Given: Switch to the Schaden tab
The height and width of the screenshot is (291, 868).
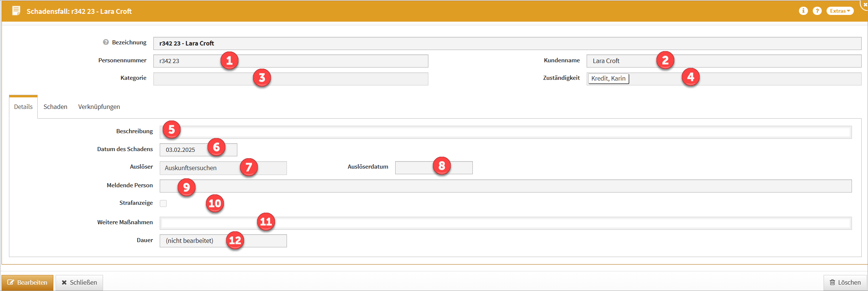Looking at the screenshot, I should click(x=55, y=107).
